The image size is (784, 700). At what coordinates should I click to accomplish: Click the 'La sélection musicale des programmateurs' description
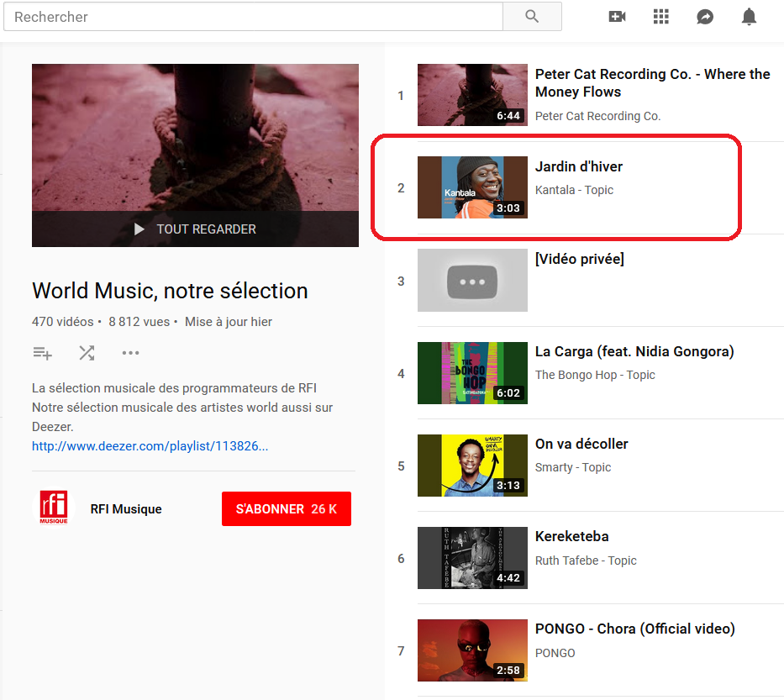tap(174, 388)
